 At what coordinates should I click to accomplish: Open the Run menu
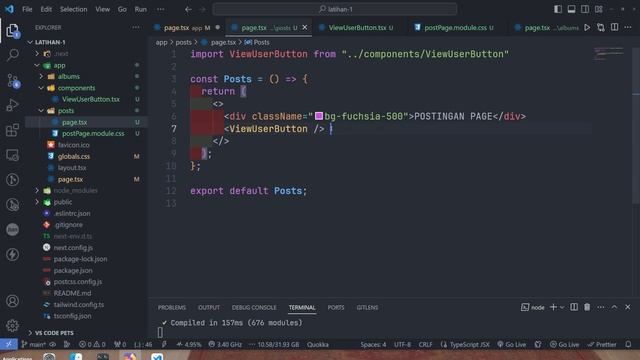tap(140, 9)
